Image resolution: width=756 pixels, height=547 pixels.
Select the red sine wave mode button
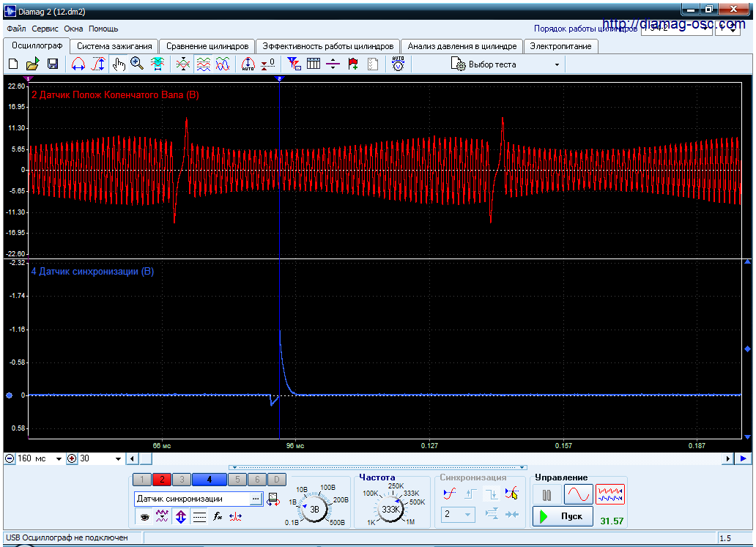(x=579, y=495)
